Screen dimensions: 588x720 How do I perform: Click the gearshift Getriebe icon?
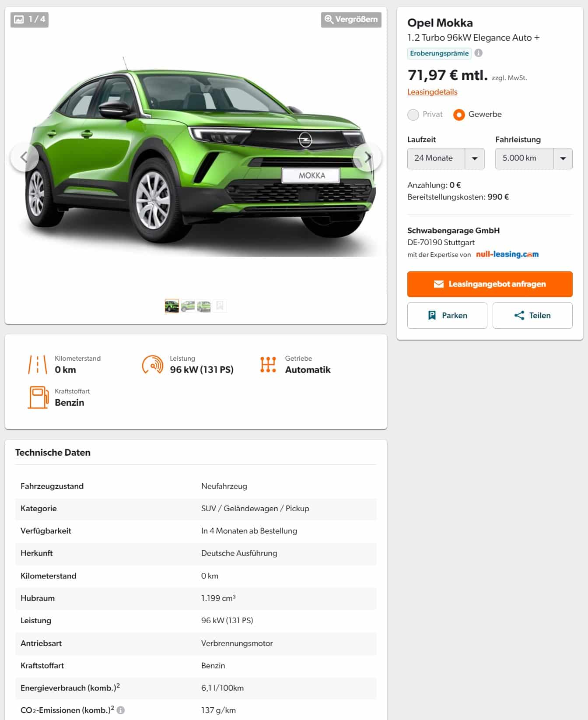click(x=268, y=365)
